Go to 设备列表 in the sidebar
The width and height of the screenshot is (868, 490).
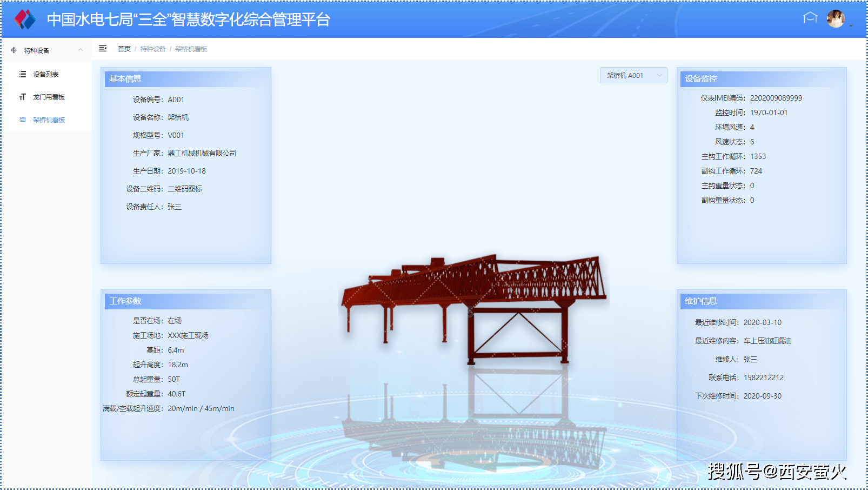(46, 75)
